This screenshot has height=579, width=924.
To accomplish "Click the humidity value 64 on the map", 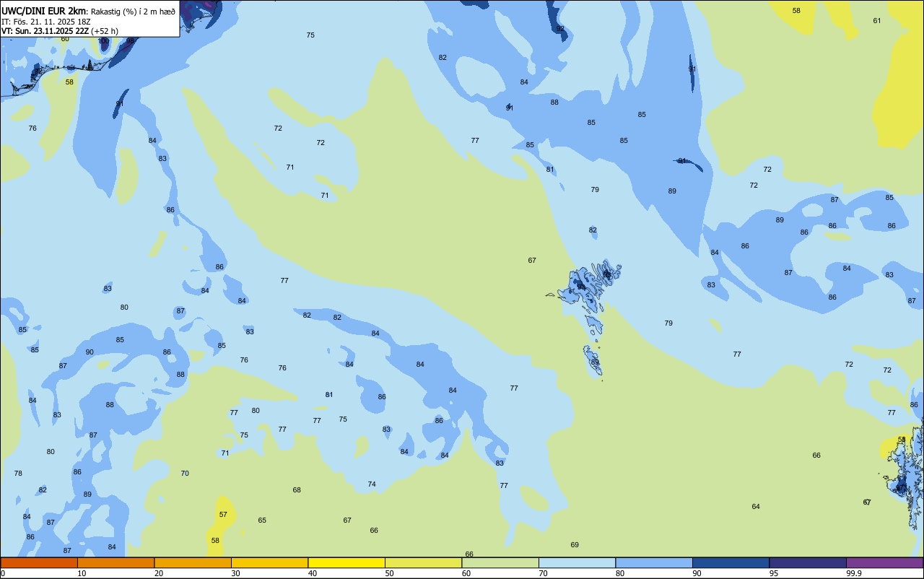I will pyautogui.click(x=756, y=506).
